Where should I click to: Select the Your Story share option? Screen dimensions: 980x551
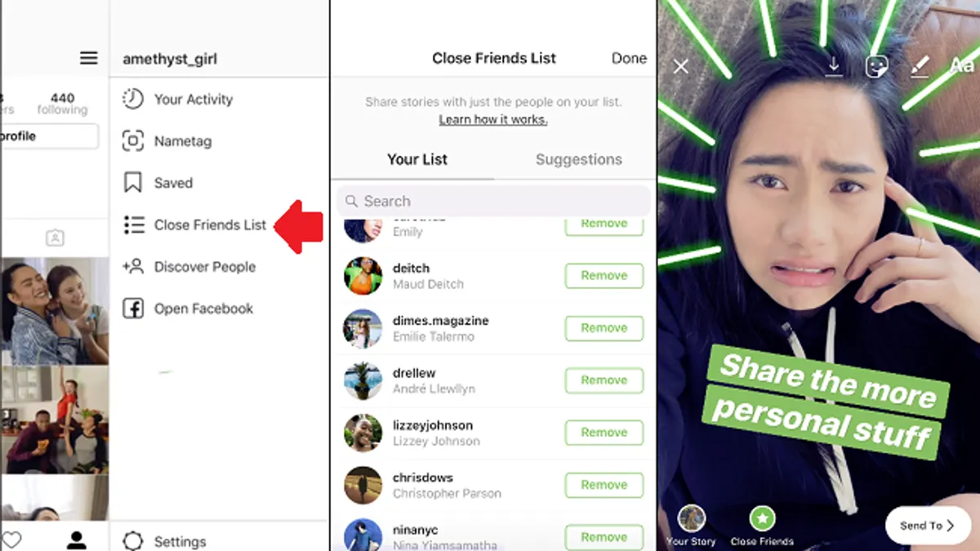pyautogui.click(x=691, y=526)
